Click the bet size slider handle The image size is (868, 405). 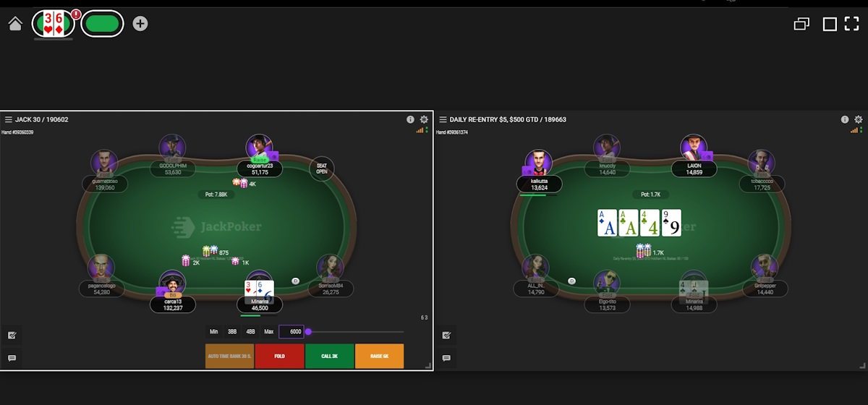[308, 332]
